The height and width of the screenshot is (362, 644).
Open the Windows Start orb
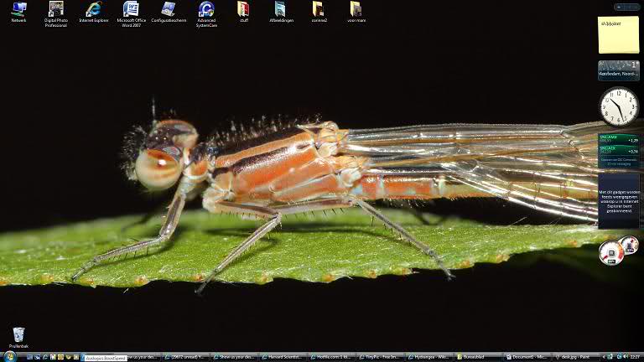10,357
